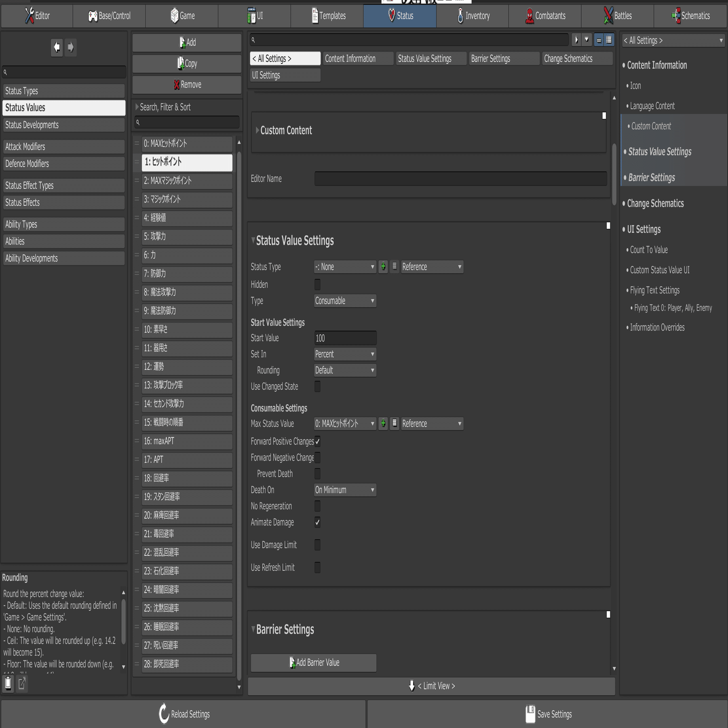Remove the selected status value
Screen dimensions: 728x728
pyautogui.click(x=187, y=84)
